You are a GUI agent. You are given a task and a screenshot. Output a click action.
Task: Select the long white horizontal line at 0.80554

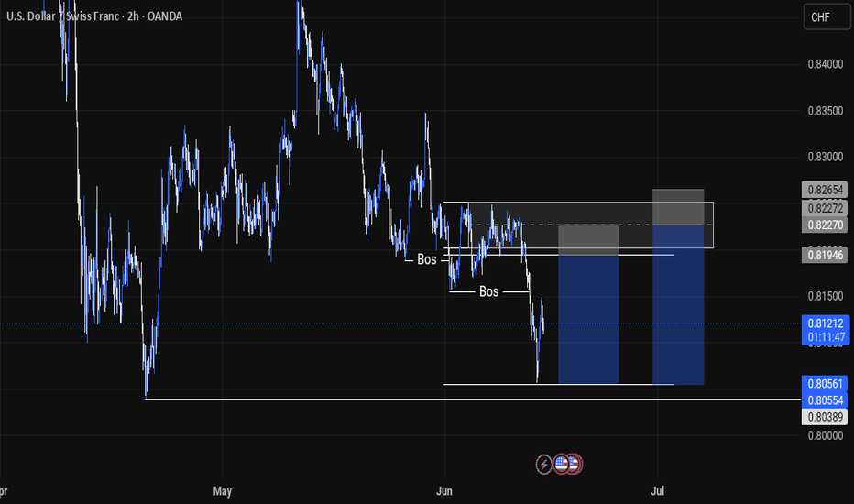[x=473, y=400]
